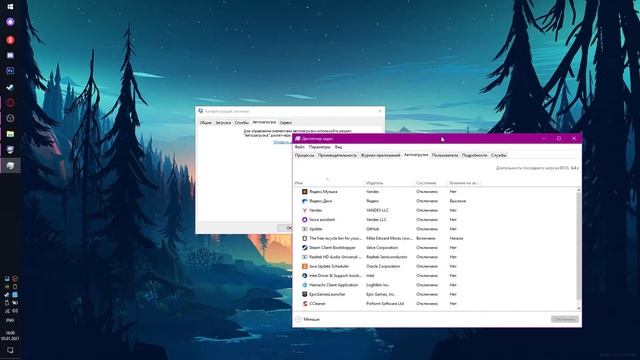Viewport: 640px width, 360px height.
Task: Open the action center notification icon
Action: coord(10,350)
